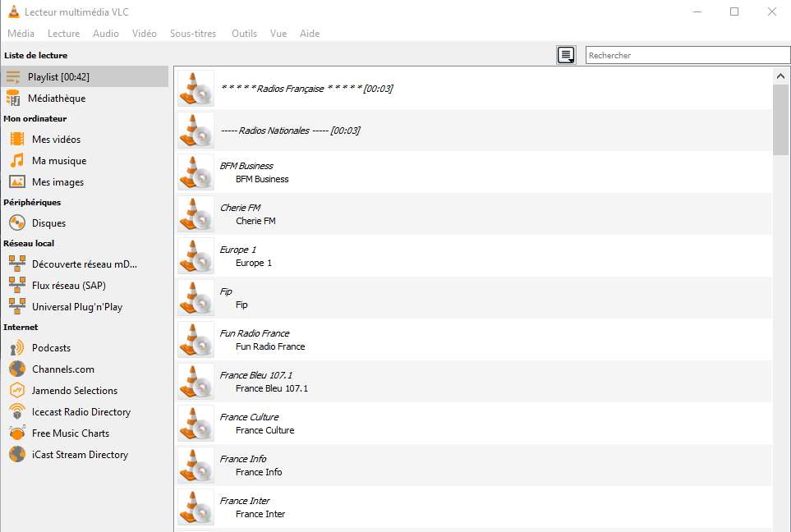This screenshot has width=791, height=532.
Task: Click the France Bleu 107.1 cone thumbnail
Action: [195, 382]
